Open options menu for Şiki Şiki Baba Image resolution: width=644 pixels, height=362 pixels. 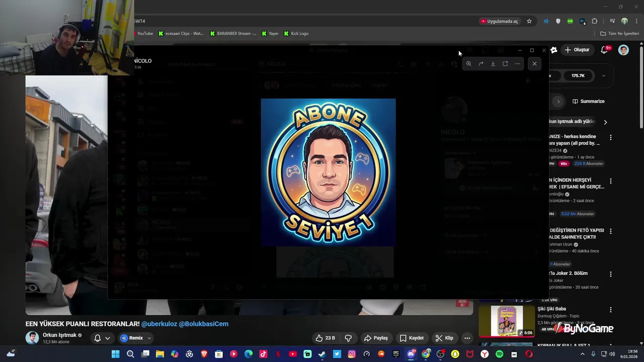point(611,310)
